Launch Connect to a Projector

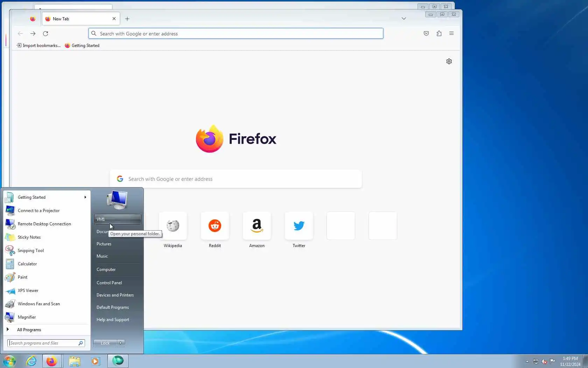pos(47,211)
